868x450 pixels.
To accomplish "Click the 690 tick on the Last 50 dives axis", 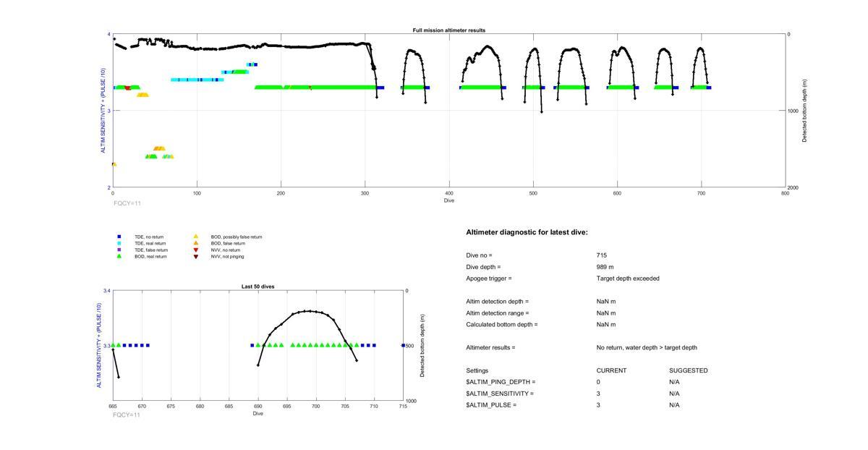I will (x=258, y=407).
